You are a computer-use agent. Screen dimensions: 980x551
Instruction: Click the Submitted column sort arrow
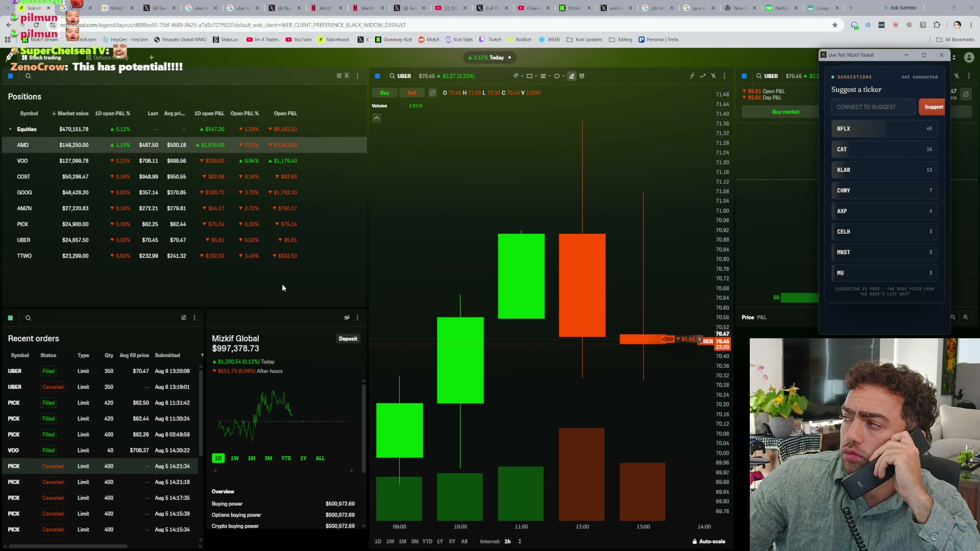pos(202,355)
